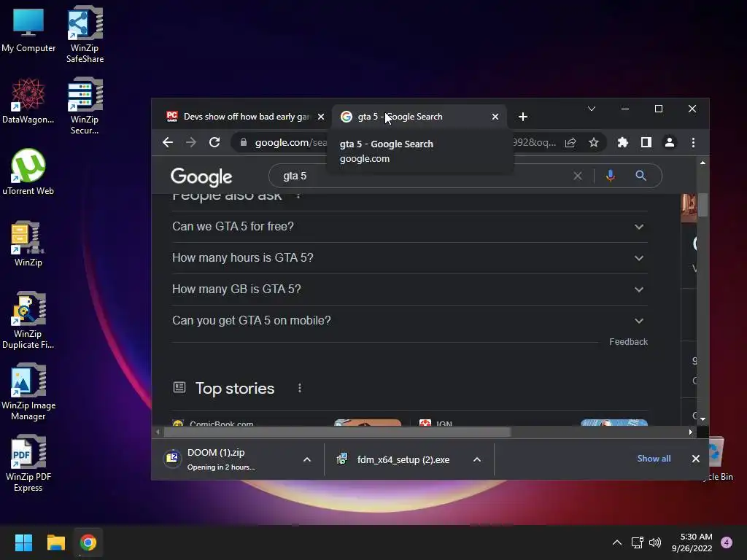Viewport: 747px width, 560px height.
Task: Click the Google logo
Action: [201, 176]
